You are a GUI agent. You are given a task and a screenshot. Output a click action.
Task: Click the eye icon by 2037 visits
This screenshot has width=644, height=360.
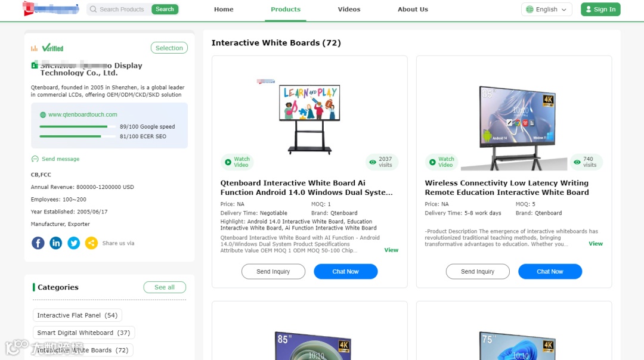pos(373,162)
